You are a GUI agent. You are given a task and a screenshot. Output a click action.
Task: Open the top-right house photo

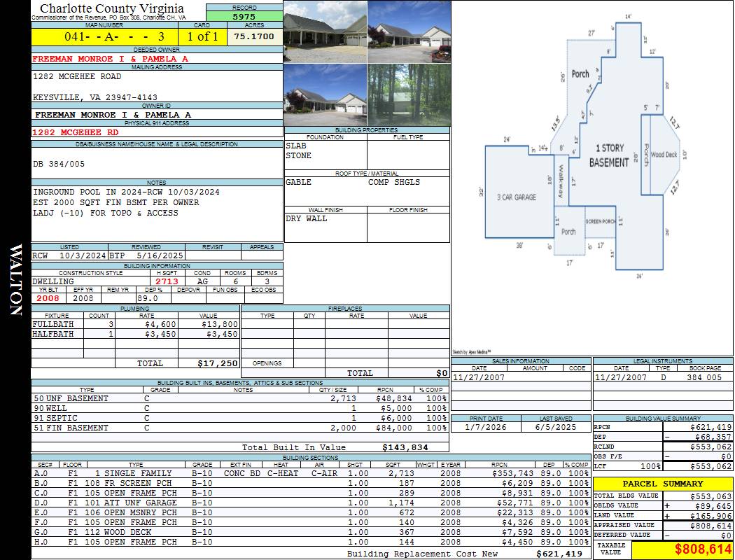pyautogui.click(x=409, y=32)
